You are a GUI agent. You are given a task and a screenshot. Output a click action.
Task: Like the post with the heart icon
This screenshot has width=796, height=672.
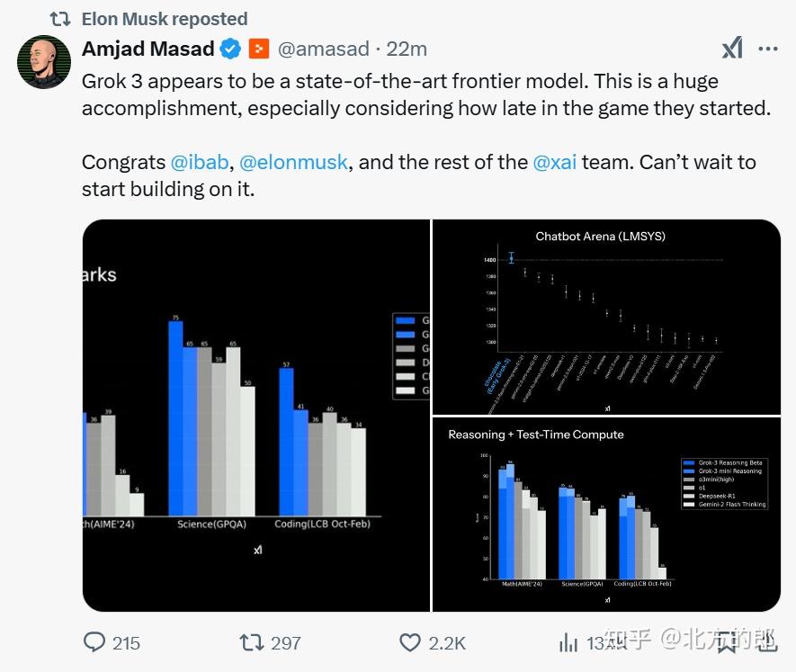[410, 642]
